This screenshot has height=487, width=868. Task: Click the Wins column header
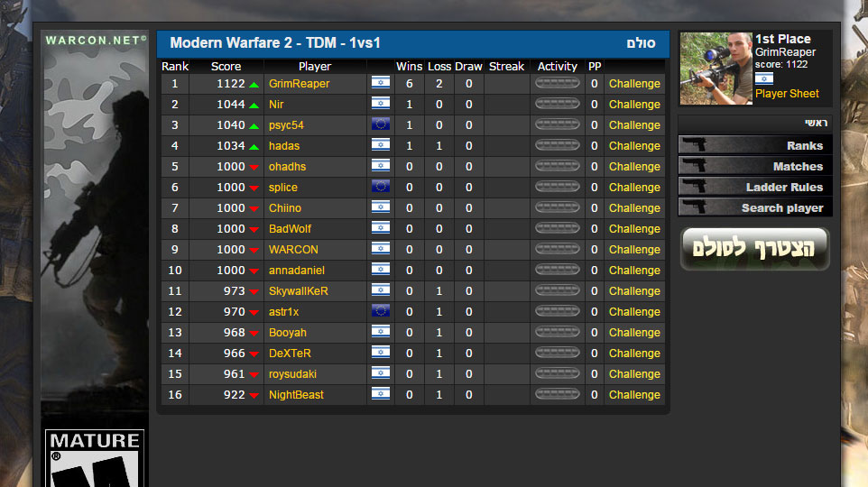click(x=409, y=67)
